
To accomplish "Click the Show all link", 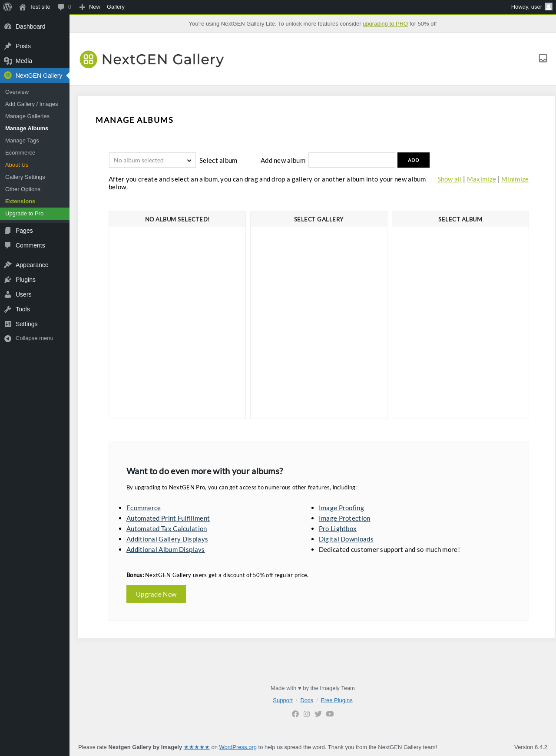I will pos(450,179).
